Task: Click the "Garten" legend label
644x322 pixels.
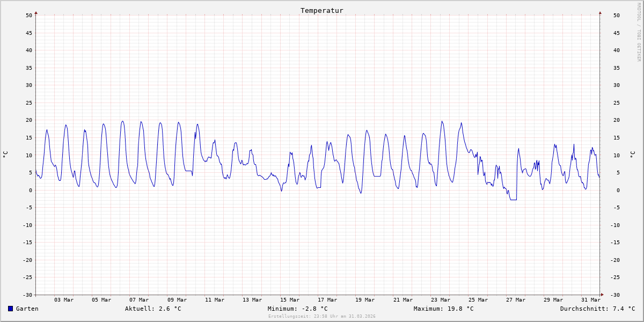Action: [27, 309]
